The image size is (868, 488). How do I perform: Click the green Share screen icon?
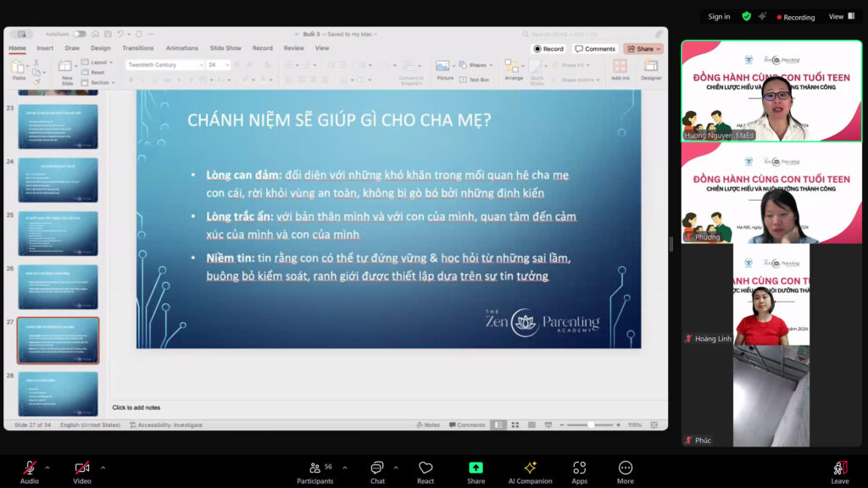tap(476, 468)
